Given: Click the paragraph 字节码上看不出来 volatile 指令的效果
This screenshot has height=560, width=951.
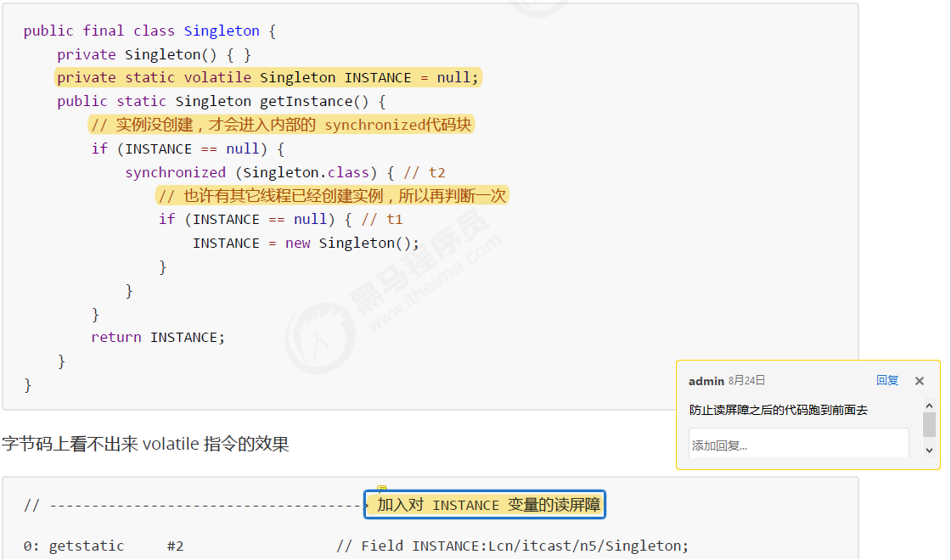Looking at the screenshot, I should (x=145, y=444).
